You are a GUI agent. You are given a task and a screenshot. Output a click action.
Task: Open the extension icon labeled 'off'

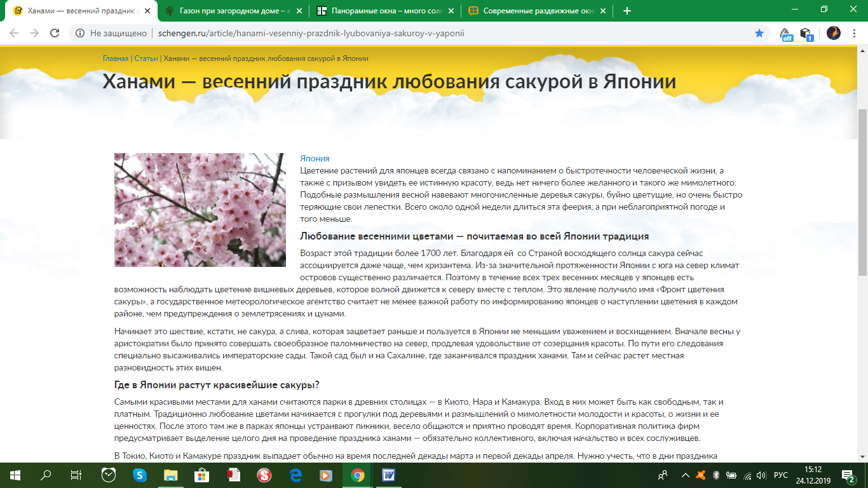tap(787, 34)
